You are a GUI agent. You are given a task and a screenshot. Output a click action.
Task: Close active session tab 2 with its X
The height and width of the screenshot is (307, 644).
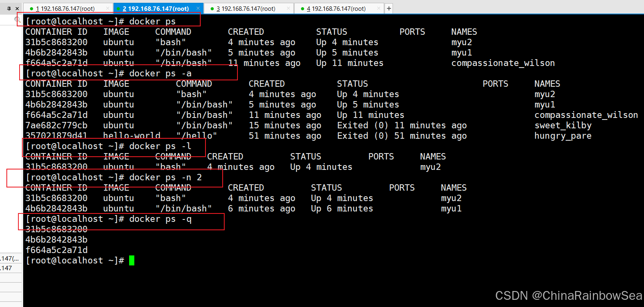(198, 8)
